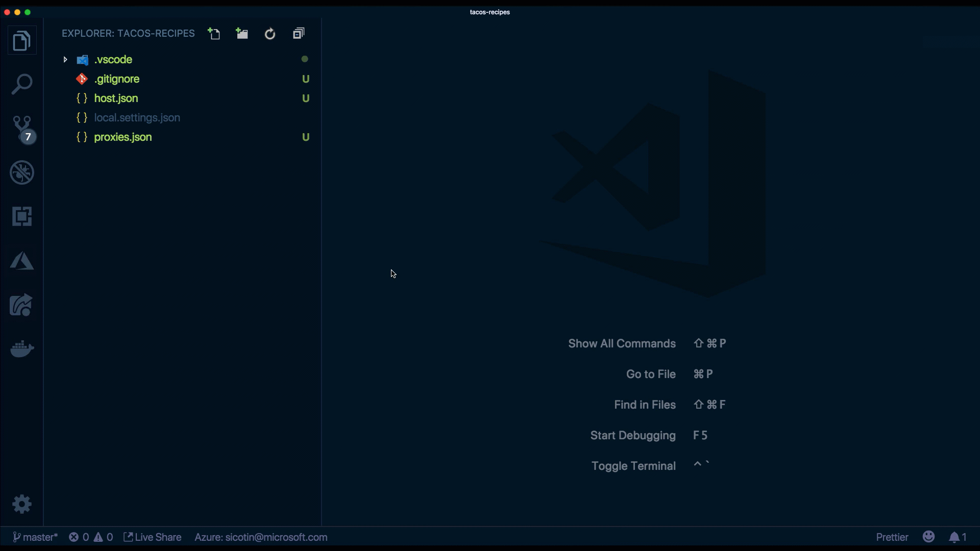Open the proxies.json file
The height and width of the screenshot is (551, 980).
tap(122, 137)
